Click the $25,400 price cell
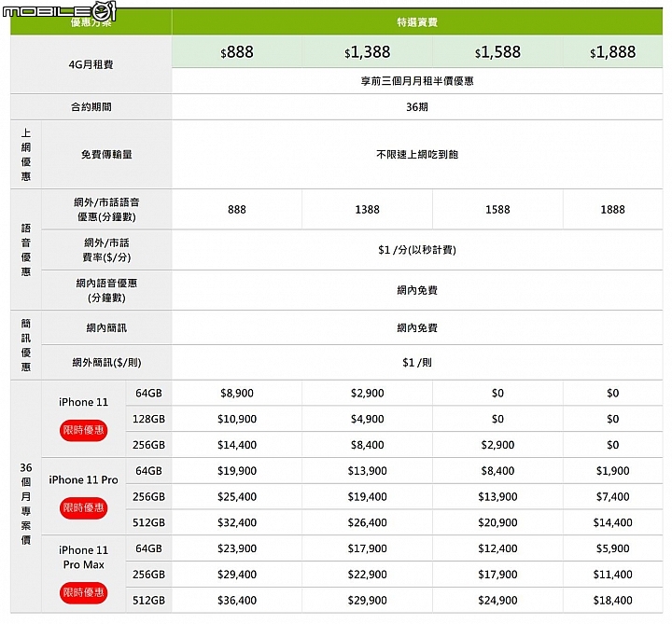672x624 pixels. click(236, 497)
